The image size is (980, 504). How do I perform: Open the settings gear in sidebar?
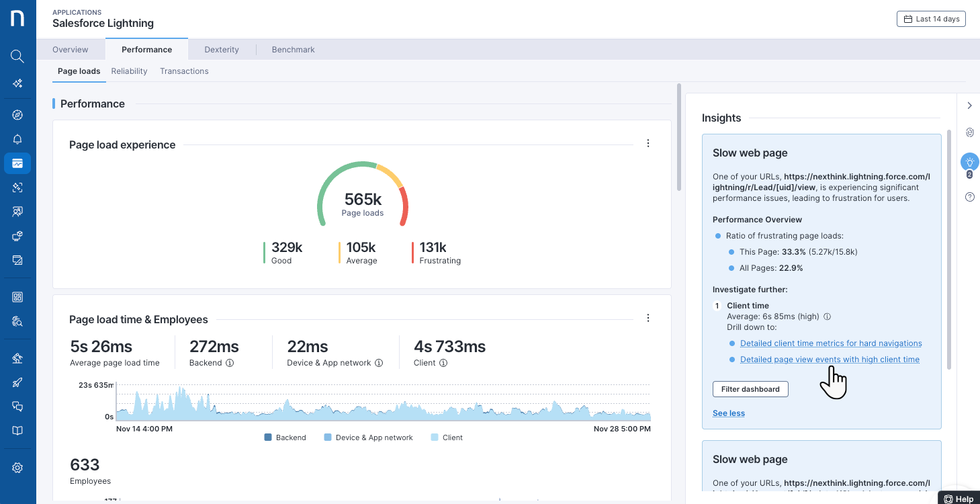point(17,468)
